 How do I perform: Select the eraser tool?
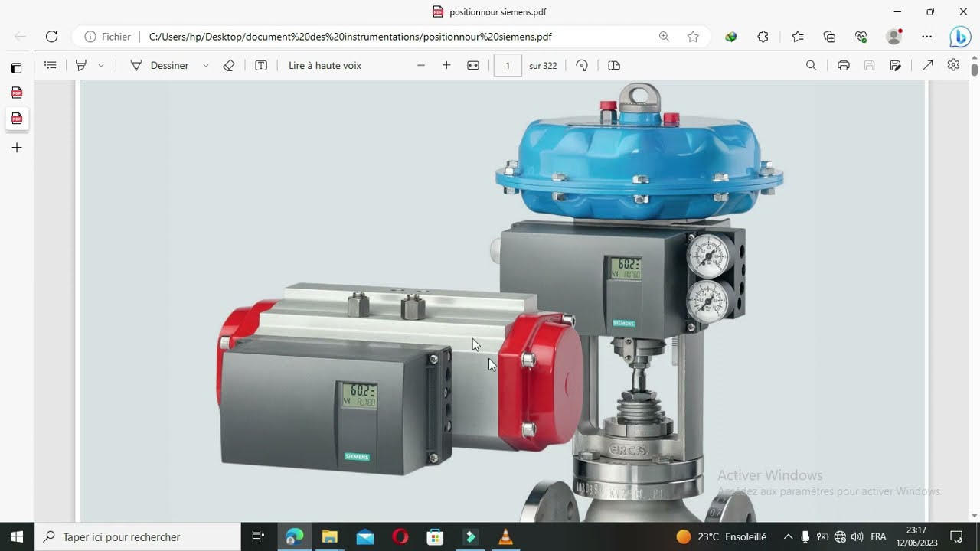228,66
